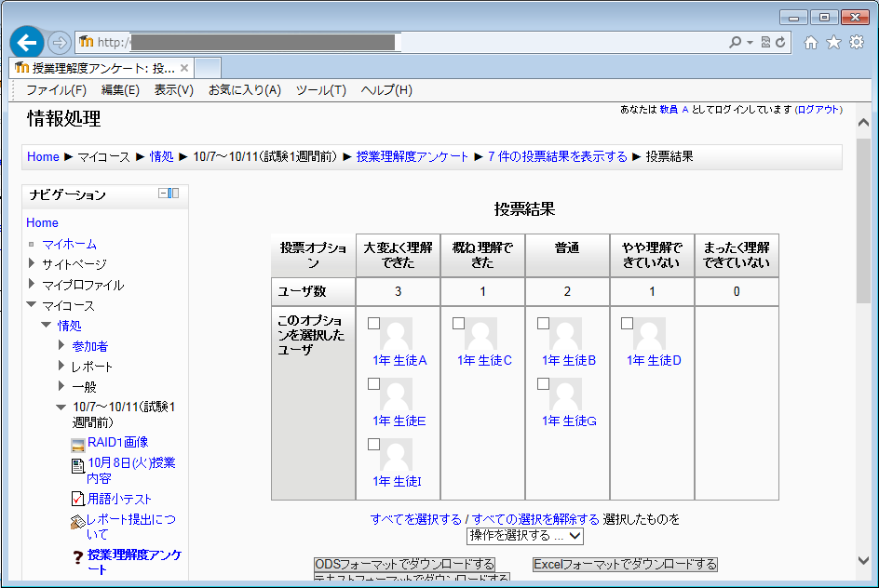Click 1年 生徒B avatar picture
The image size is (879, 588).
pos(565,334)
